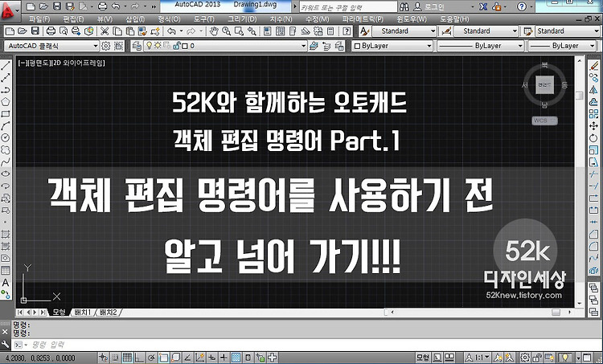
Task: Click the Zoom Realtime magnifier icon
Action: tap(226, 31)
